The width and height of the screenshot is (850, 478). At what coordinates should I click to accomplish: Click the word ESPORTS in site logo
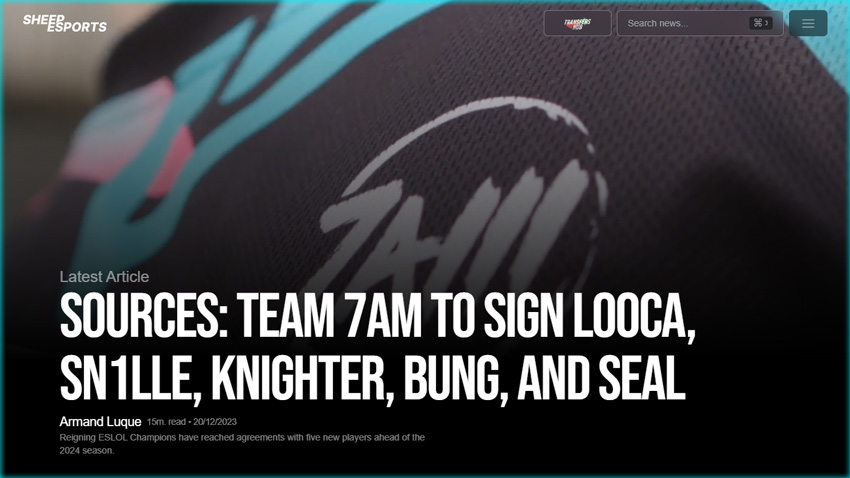tap(77, 28)
